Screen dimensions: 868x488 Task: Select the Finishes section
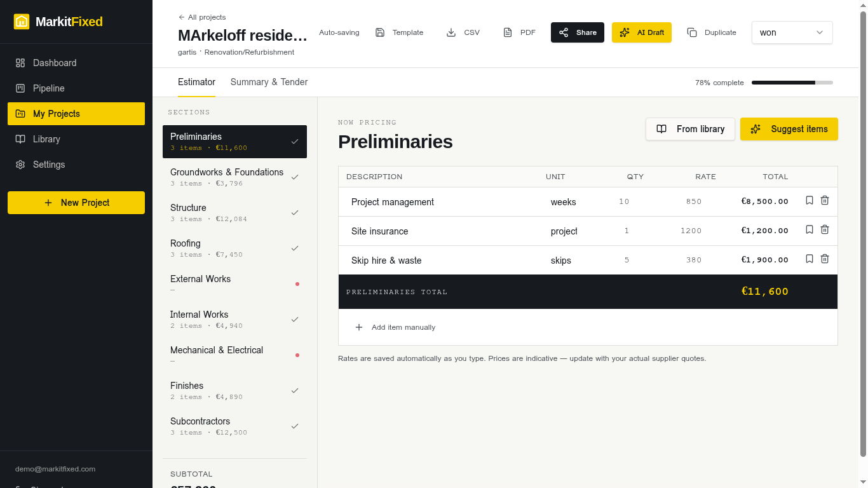tap(234, 391)
